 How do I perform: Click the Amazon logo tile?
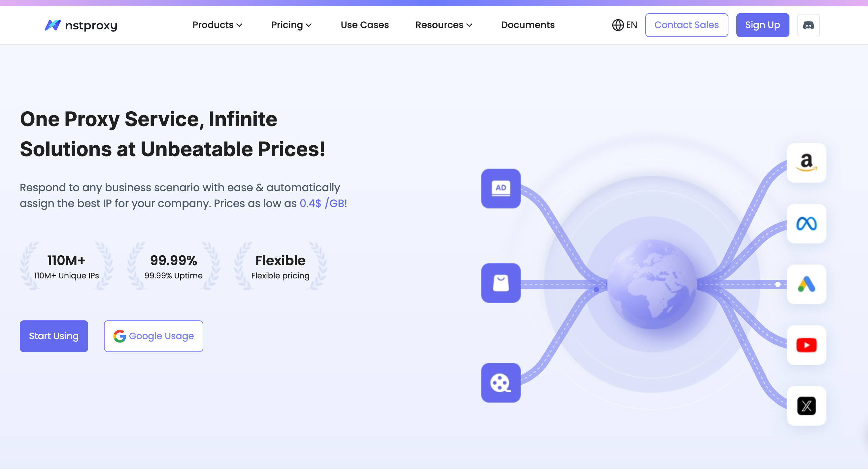pos(806,163)
